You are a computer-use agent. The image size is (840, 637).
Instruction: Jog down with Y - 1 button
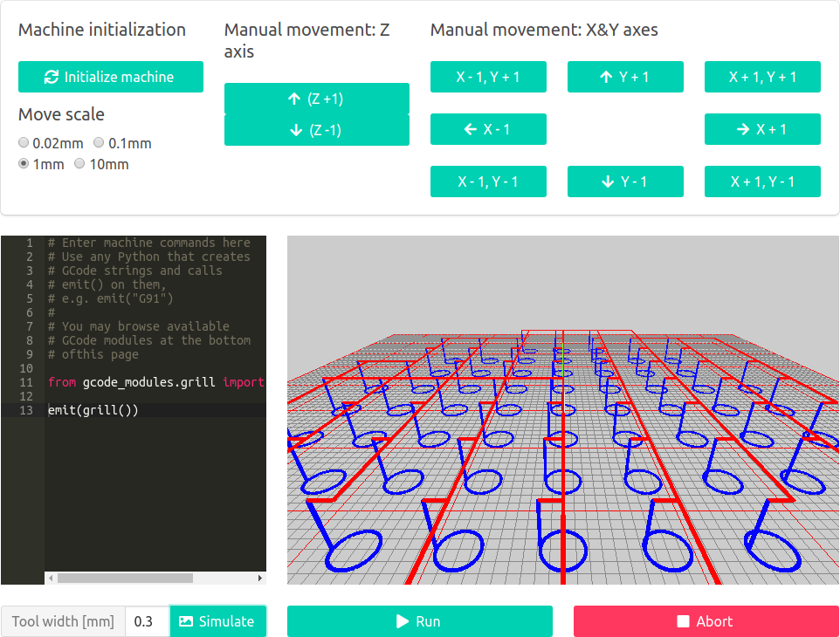click(x=625, y=182)
